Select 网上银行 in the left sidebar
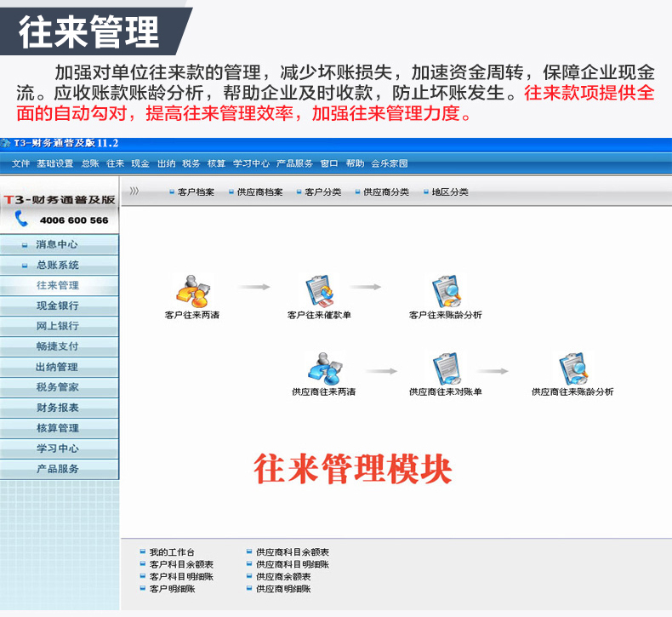The image size is (672, 617). (x=60, y=326)
